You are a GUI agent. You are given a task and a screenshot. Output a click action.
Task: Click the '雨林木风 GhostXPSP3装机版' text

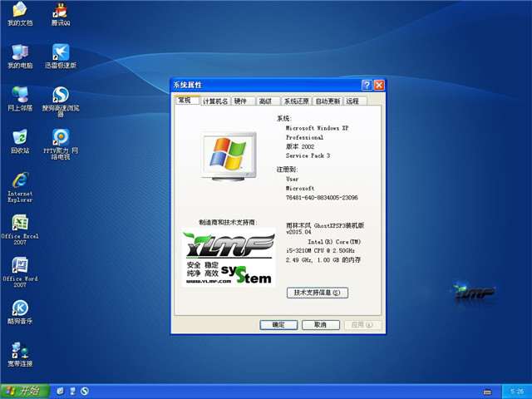tap(325, 225)
